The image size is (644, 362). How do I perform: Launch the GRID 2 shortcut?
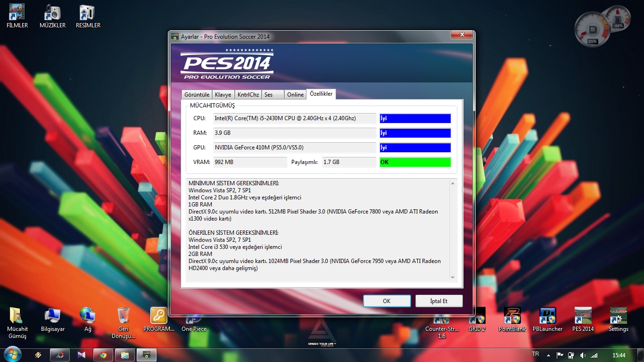477,320
